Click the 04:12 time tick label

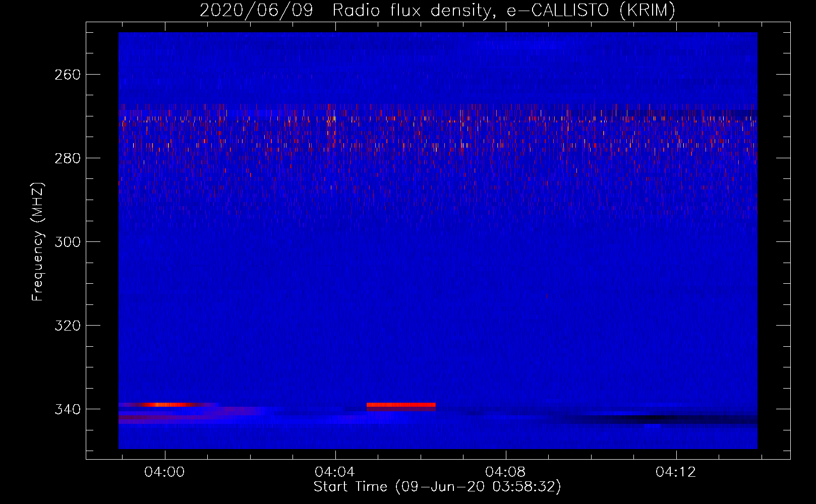click(676, 472)
